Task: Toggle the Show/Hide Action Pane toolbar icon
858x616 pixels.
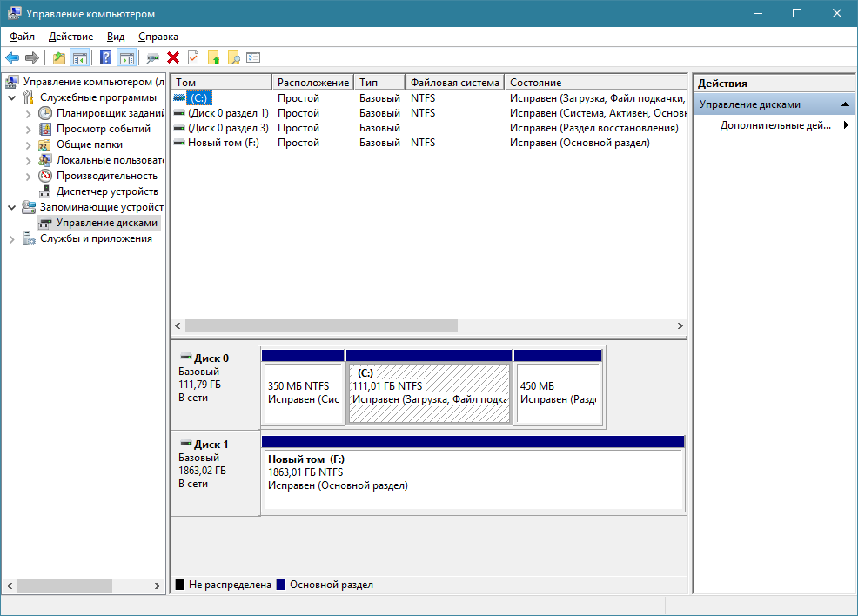Action: [126, 57]
